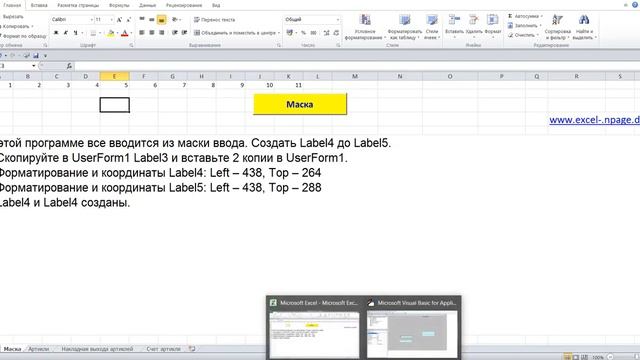
Task: Open the Общий number format dropdown
Action: coord(338,20)
